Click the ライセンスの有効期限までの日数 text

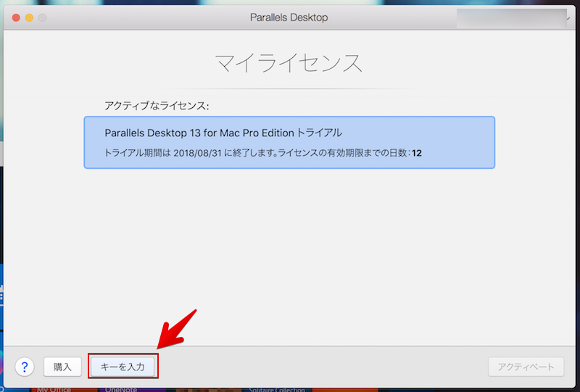coord(349,153)
